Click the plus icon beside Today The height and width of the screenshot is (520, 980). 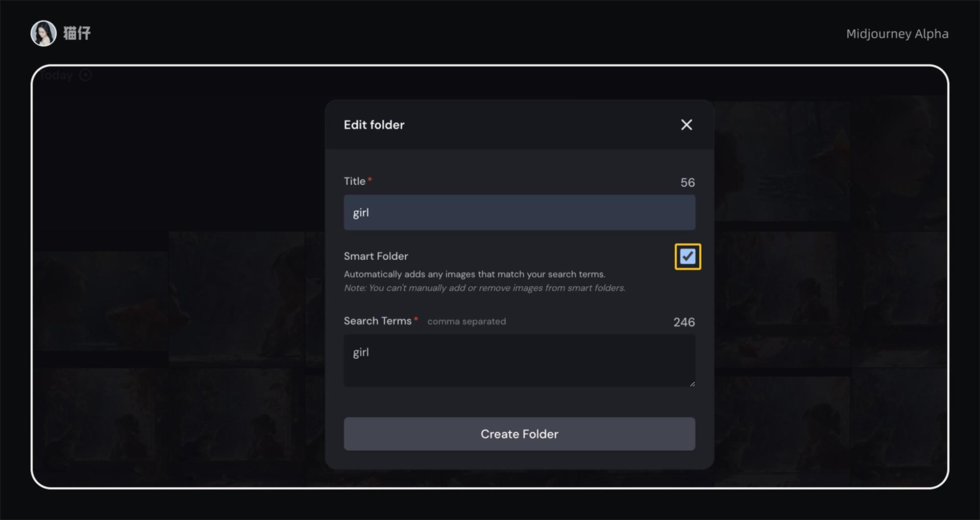click(86, 75)
